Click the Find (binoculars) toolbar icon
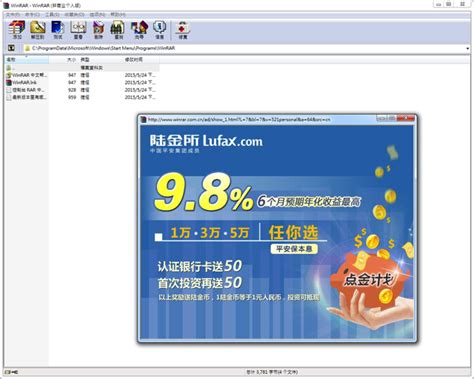The height and width of the screenshot is (379, 474). pos(119,30)
